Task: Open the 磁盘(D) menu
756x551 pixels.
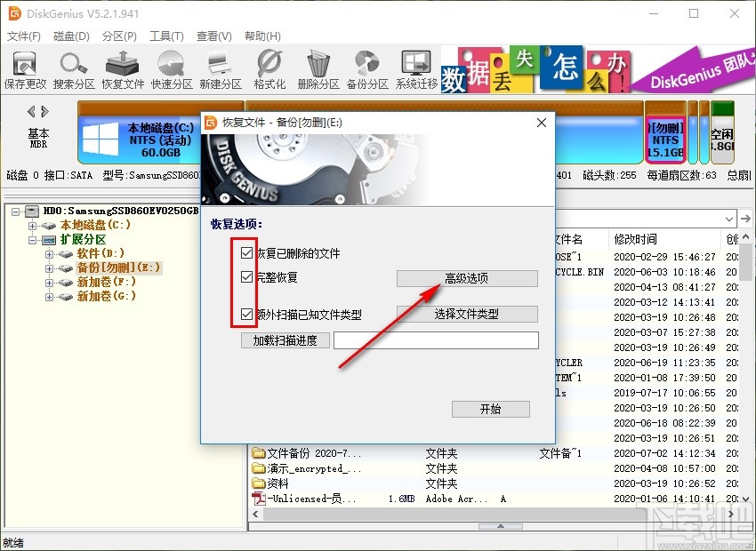Action: tap(71, 36)
